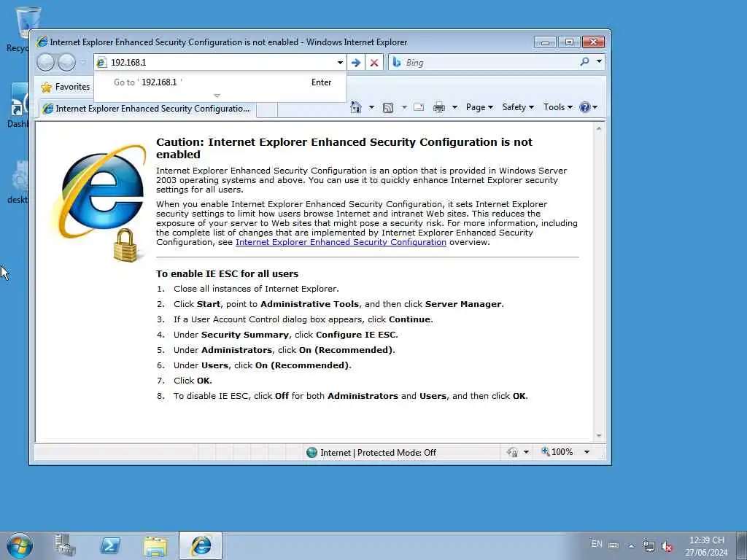Image resolution: width=747 pixels, height=560 pixels.
Task: Click the EN language indicator
Action: click(x=597, y=543)
